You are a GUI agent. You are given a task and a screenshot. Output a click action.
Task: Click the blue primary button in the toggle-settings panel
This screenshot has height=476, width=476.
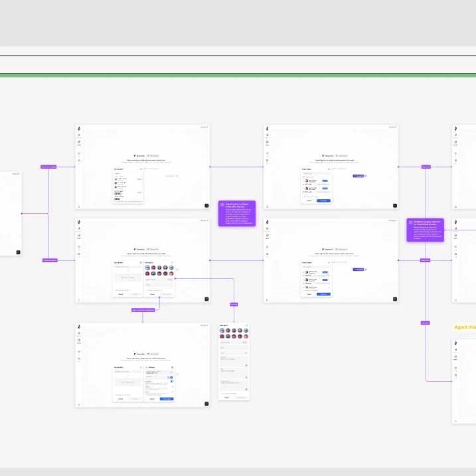[167, 399]
